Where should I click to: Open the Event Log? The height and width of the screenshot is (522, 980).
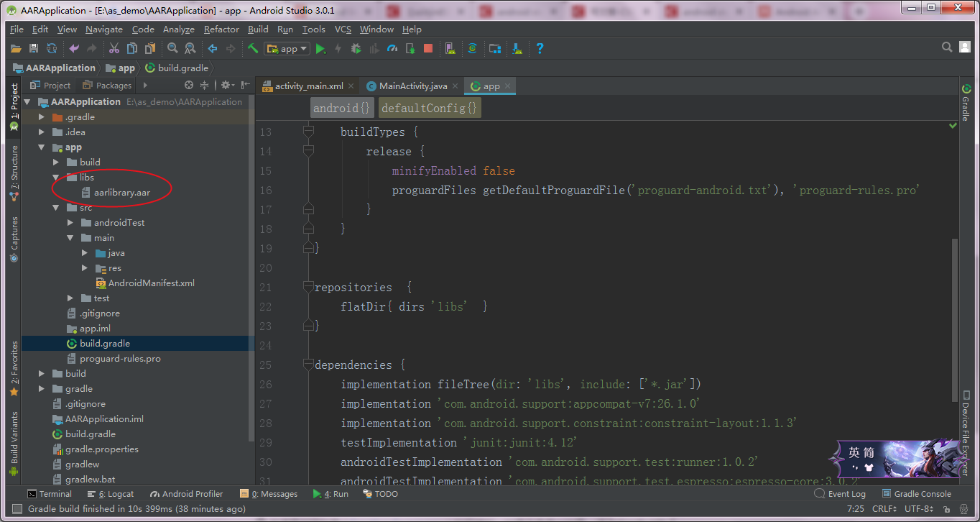846,494
